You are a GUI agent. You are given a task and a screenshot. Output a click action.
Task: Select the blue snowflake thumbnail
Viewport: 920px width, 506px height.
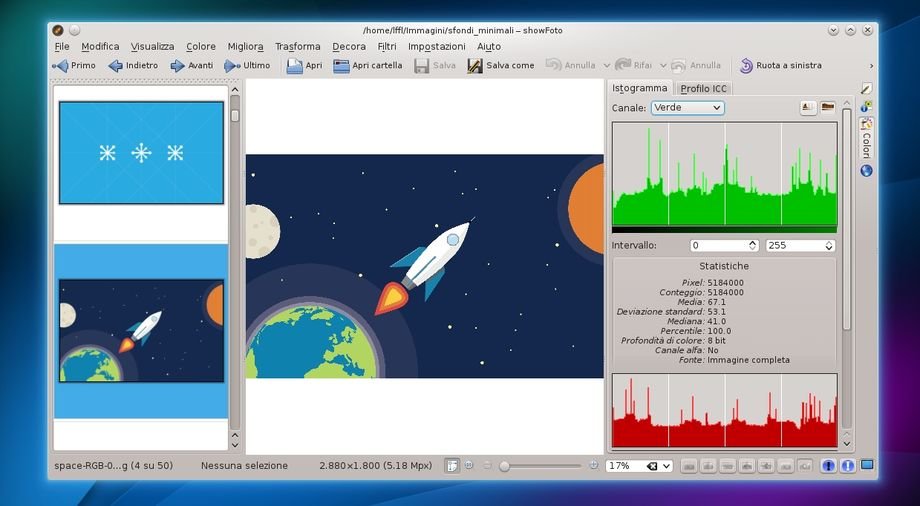click(x=141, y=152)
